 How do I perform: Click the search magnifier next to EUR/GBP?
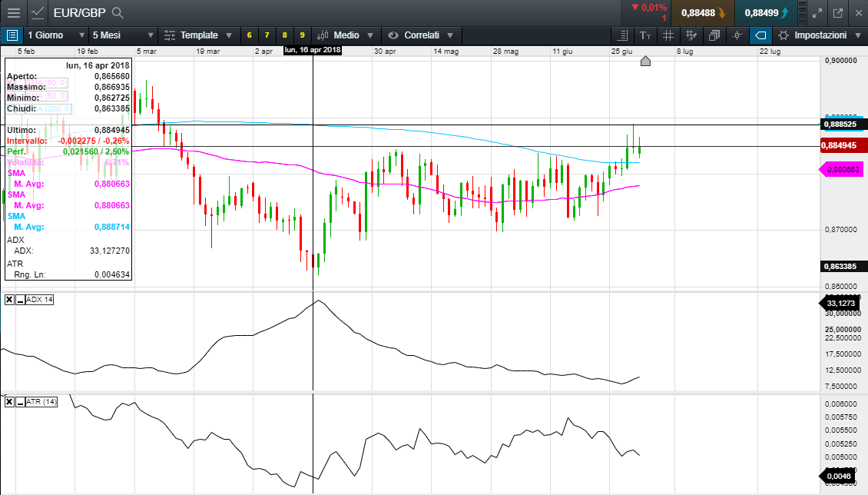(x=118, y=12)
